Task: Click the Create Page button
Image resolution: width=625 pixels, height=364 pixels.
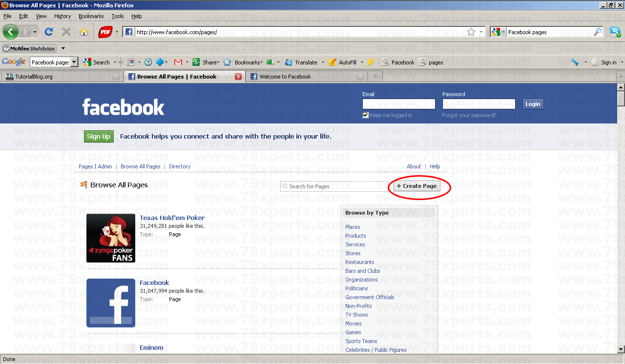Action: [x=417, y=186]
